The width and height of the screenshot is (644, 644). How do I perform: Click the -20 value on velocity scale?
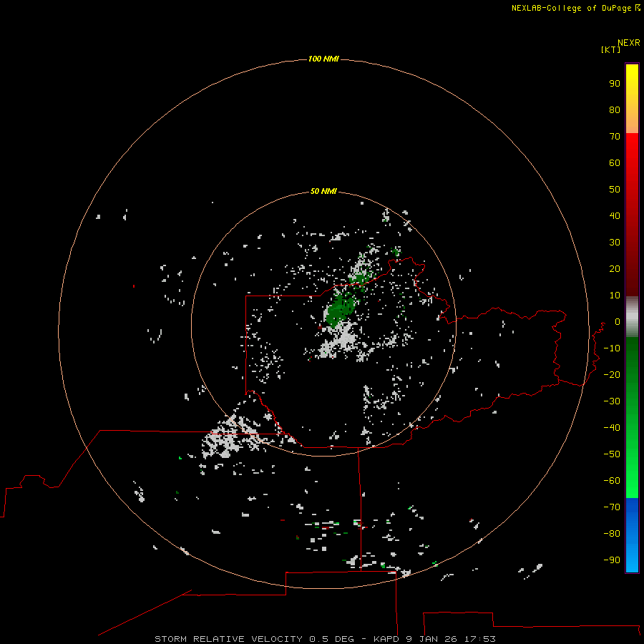click(612, 374)
